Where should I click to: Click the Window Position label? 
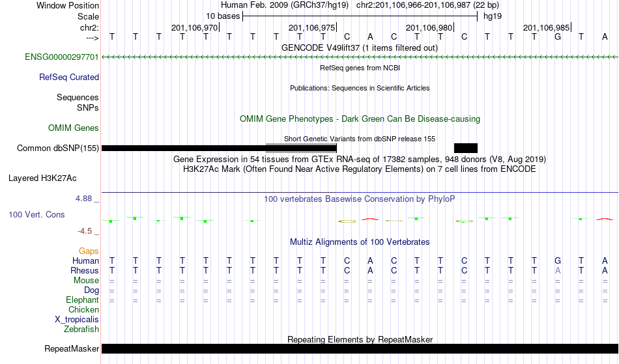pyautogui.click(x=68, y=5)
